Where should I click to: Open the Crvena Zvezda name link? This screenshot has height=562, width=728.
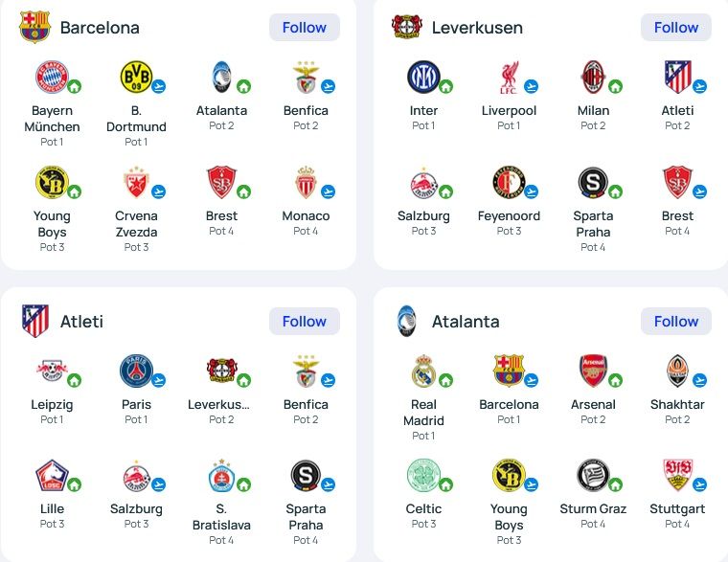click(x=136, y=224)
